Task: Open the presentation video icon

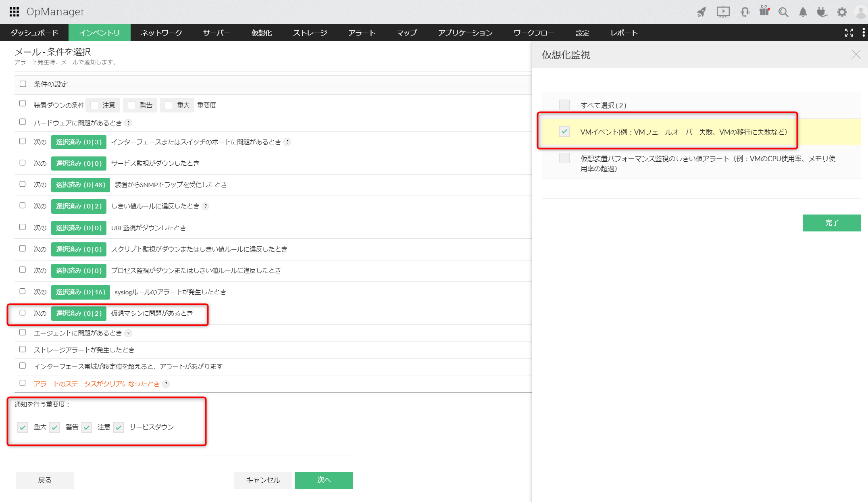Action: point(723,12)
